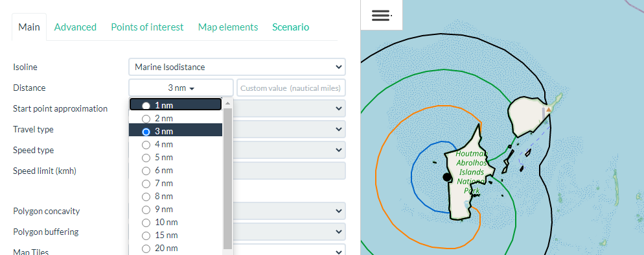
Task: Expand the Polygon concavity dropdown
Action: (x=289, y=211)
